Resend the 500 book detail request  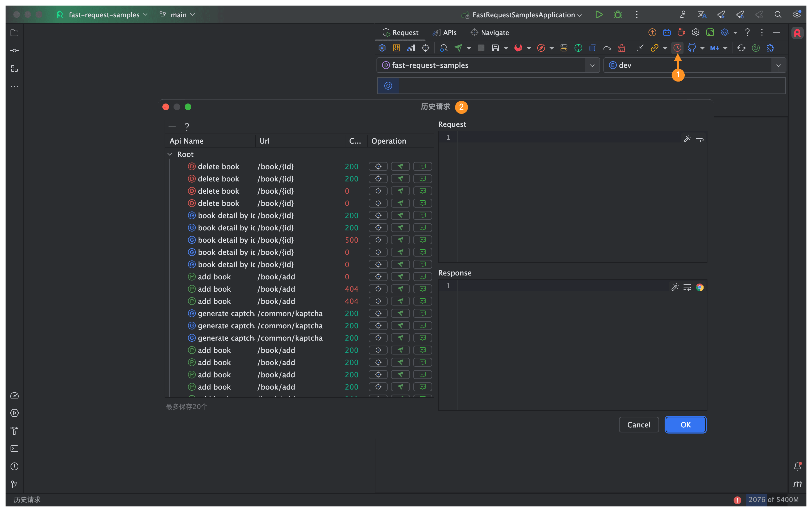[400, 240]
